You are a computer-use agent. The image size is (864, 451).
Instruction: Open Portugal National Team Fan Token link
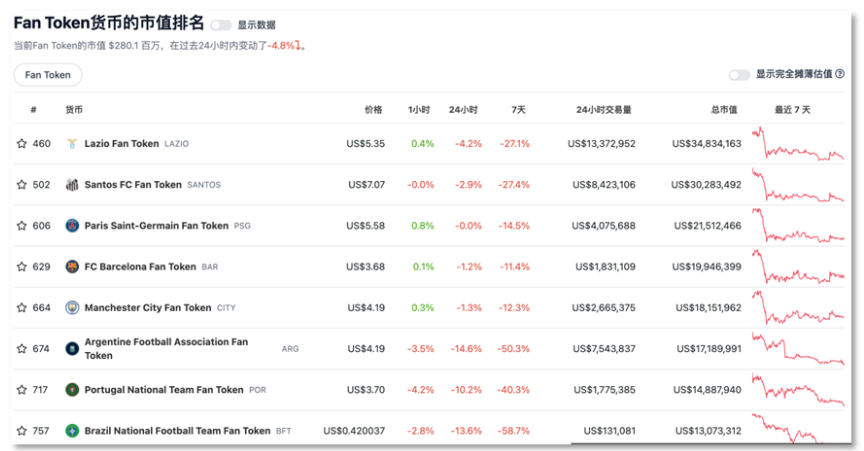tap(164, 390)
